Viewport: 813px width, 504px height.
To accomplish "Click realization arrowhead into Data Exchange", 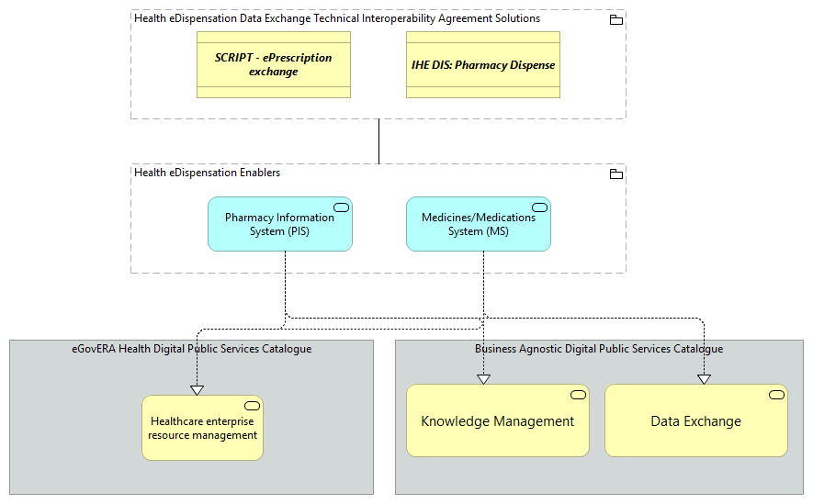I will pyautogui.click(x=704, y=379).
